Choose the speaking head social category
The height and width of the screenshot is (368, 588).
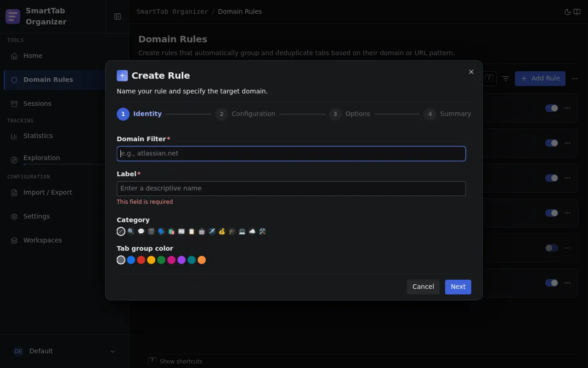(x=161, y=231)
